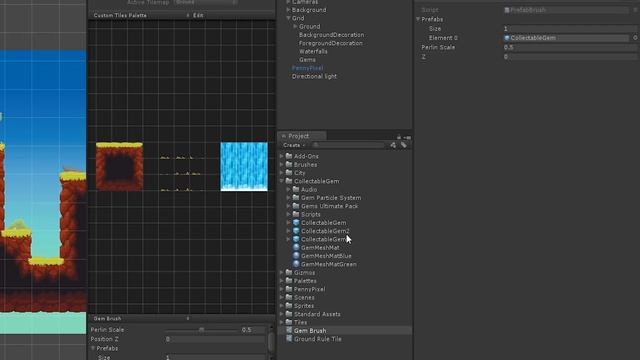Click the Scenes folder icon
640x360 pixels.
click(289, 297)
